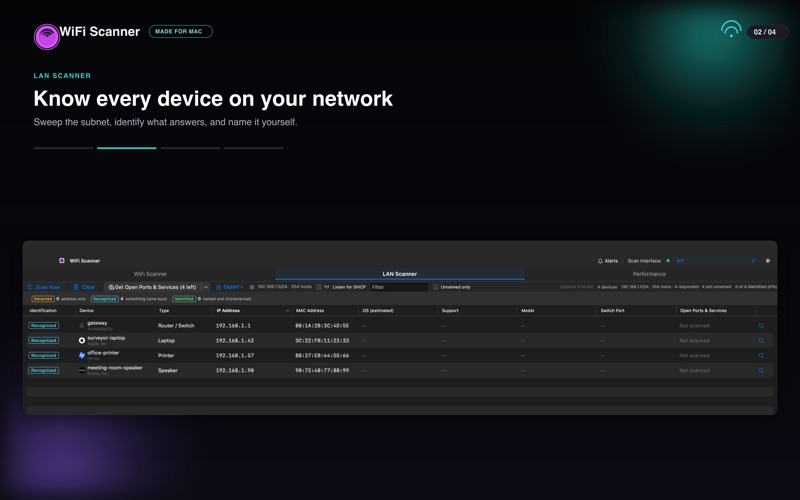Click the Sonos vendor icon beside meeting-room-speaker

click(x=82, y=370)
